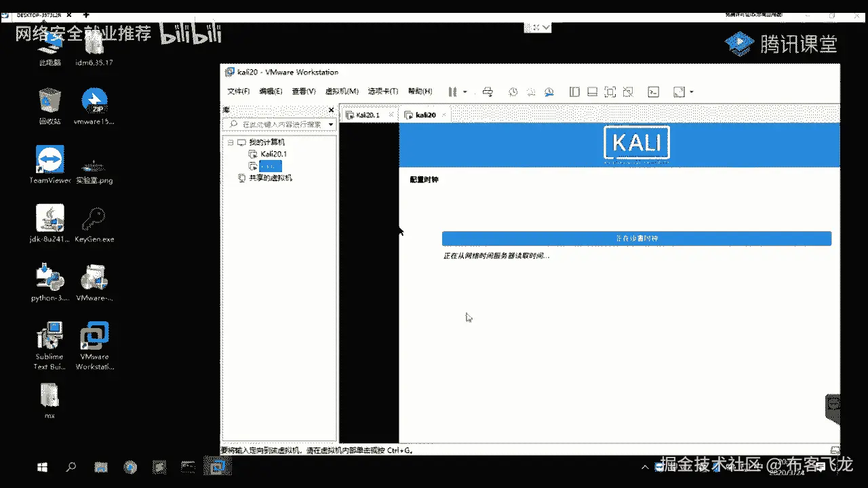Image resolution: width=868 pixels, height=488 pixels.
Task: Click the 配置时钟 heading text
Action: (425, 180)
